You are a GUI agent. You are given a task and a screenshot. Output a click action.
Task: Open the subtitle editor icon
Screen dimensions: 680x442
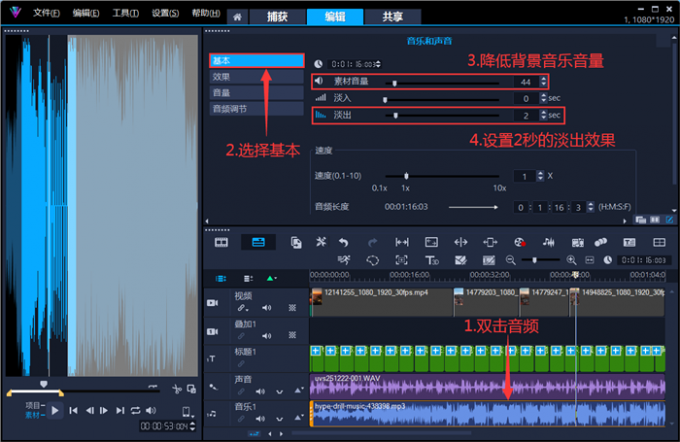[629, 242]
